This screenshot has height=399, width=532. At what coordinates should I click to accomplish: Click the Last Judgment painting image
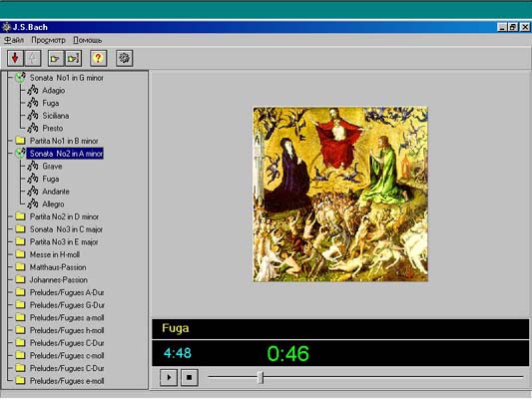[x=340, y=194]
